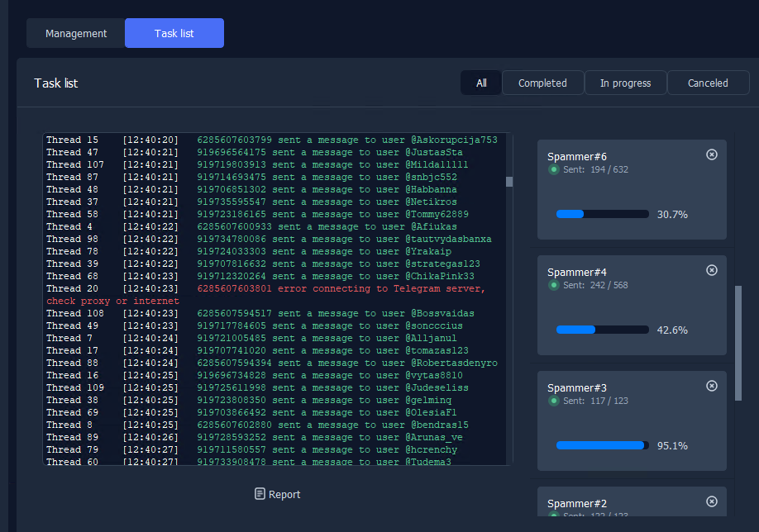Select the Thread 89 log line to @Arunas_ve
This screenshot has height=532, width=759.
click(255, 437)
